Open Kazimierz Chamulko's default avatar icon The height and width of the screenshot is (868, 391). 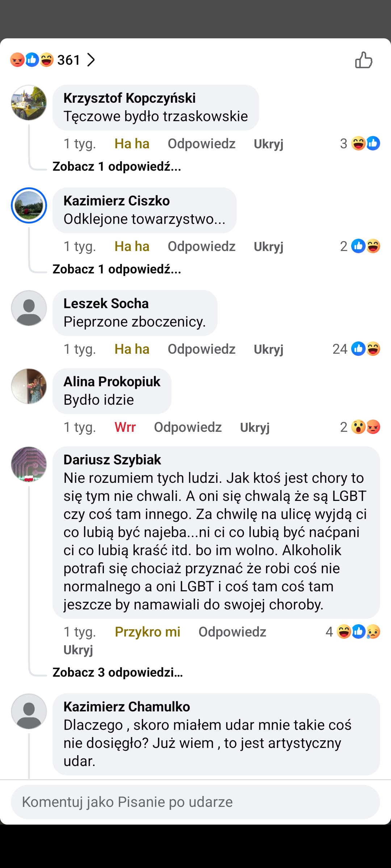coord(29,711)
